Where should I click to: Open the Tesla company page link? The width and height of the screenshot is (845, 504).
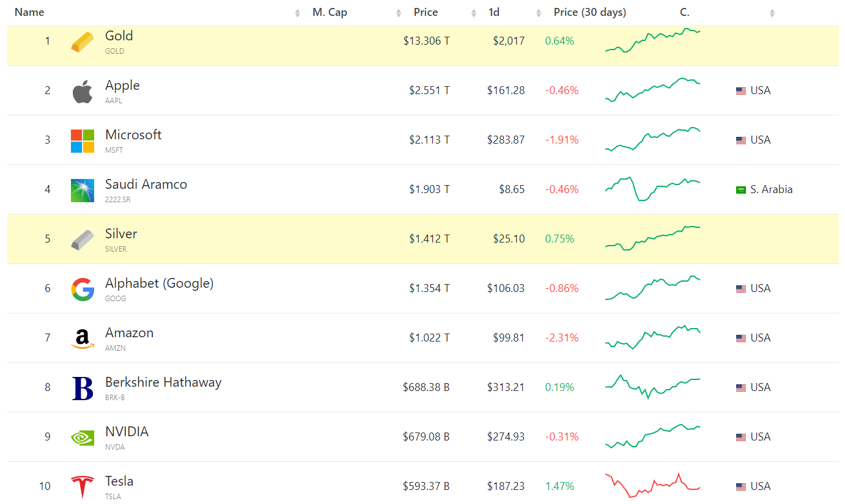pyautogui.click(x=119, y=481)
